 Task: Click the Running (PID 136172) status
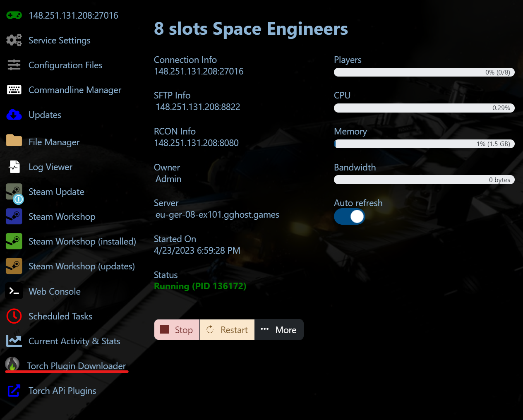(x=200, y=286)
